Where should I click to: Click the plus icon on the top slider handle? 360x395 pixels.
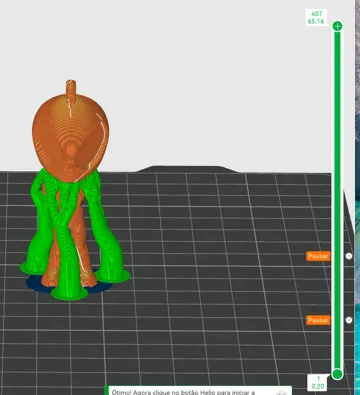[x=338, y=26]
